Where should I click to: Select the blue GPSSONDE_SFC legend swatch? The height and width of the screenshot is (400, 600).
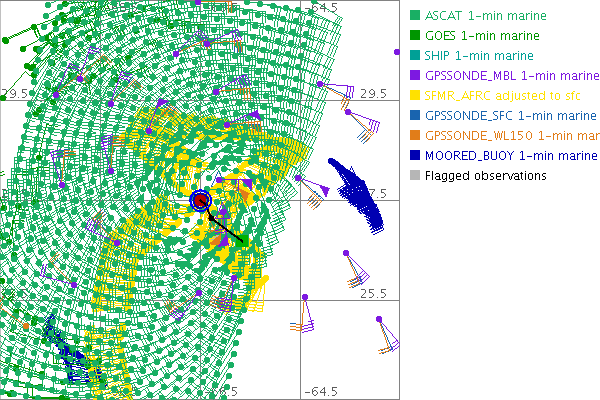[x=415, y=115]
